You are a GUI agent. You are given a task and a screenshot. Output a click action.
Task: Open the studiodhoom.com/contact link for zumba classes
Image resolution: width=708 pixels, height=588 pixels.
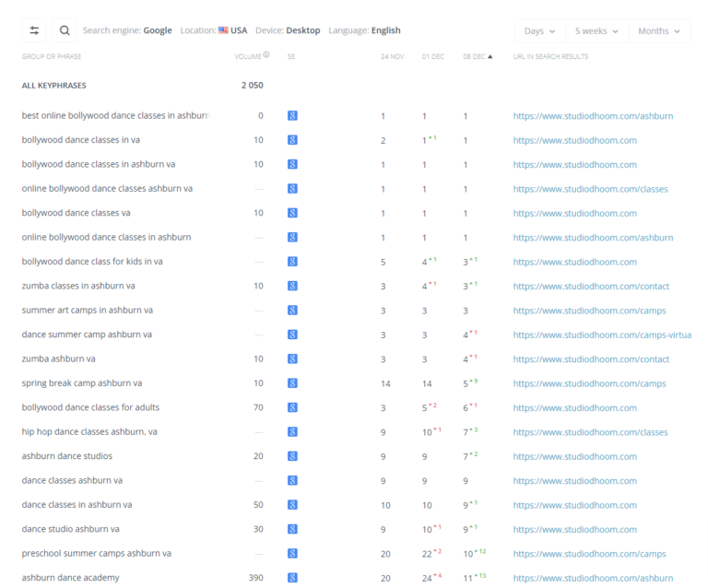(x=591, y=286)
